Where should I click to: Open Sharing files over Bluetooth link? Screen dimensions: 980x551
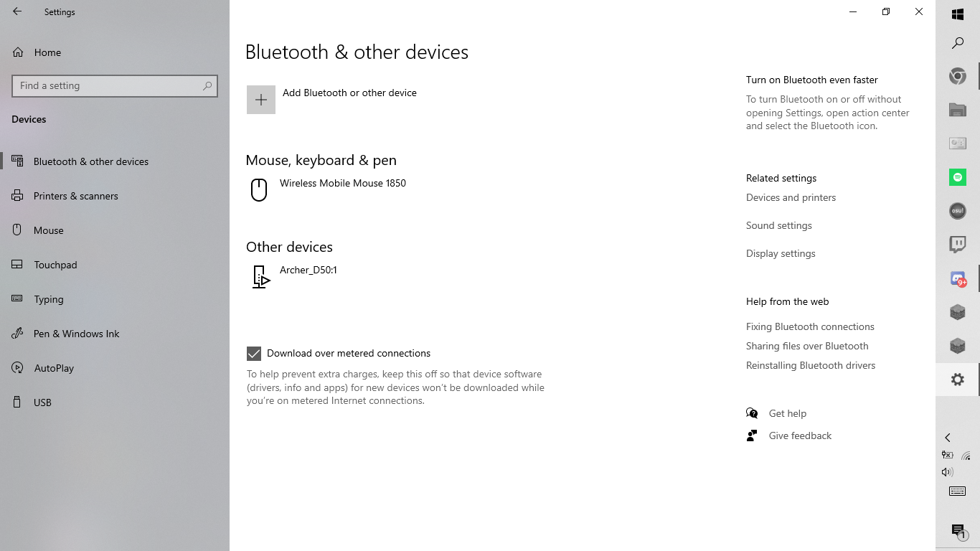[807, 346]
